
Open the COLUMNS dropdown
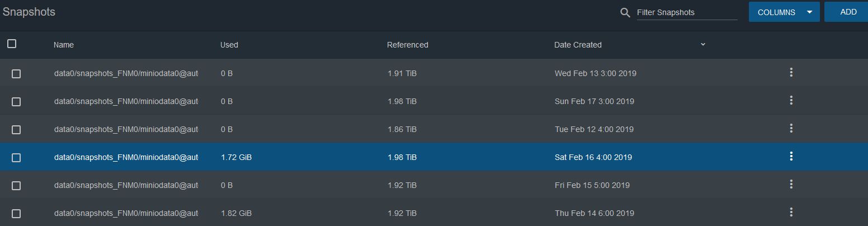tap(784, 12)
